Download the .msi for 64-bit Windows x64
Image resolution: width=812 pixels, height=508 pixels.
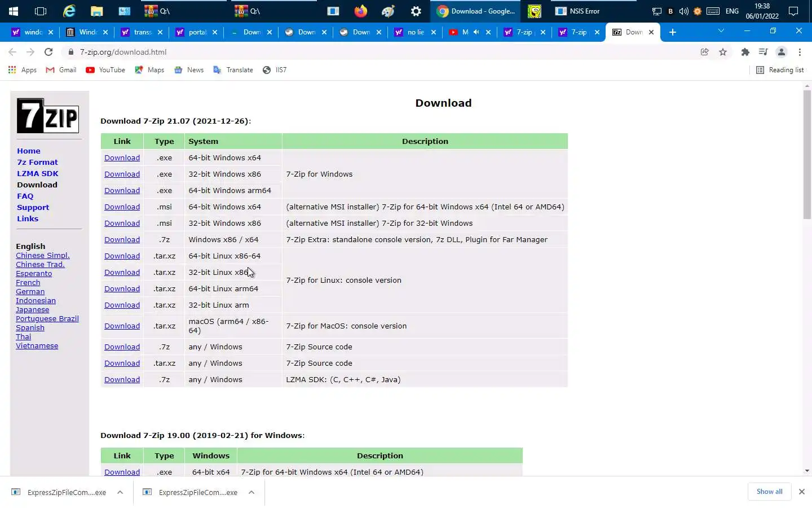122,207
